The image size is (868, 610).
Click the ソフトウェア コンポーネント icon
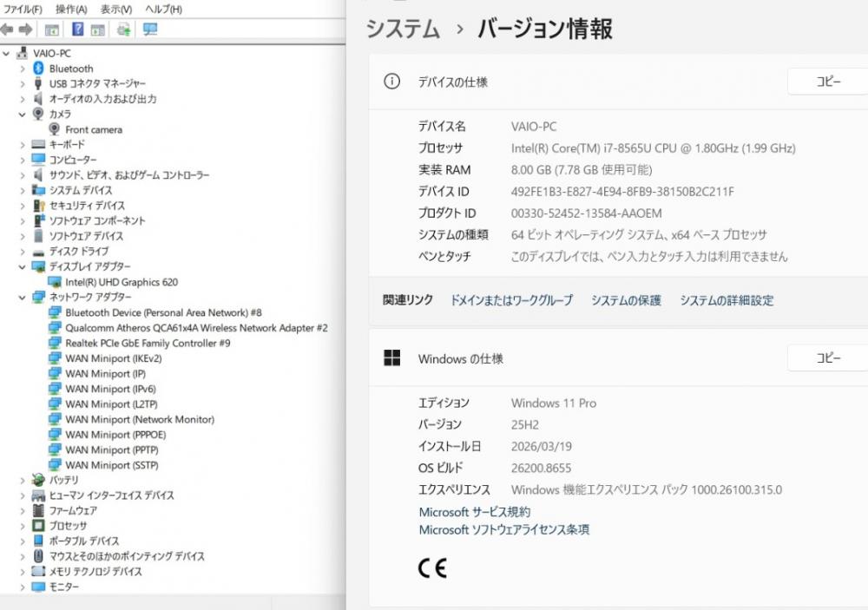(38, 220)
